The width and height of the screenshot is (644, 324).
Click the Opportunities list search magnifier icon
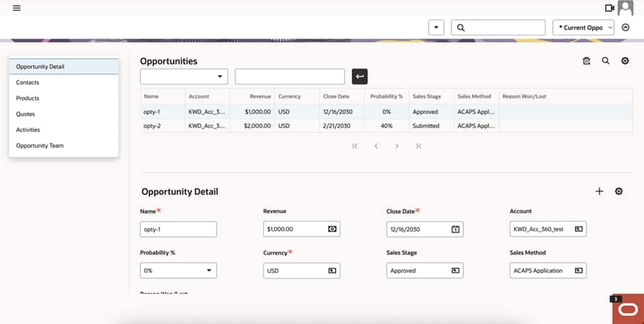(x=606, y=61)
